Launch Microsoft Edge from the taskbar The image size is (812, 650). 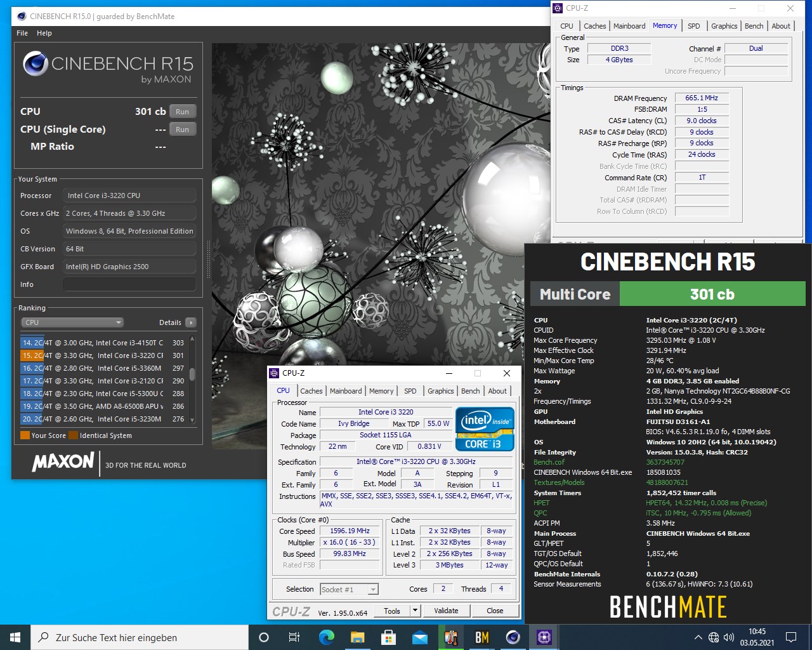(326, 637)
